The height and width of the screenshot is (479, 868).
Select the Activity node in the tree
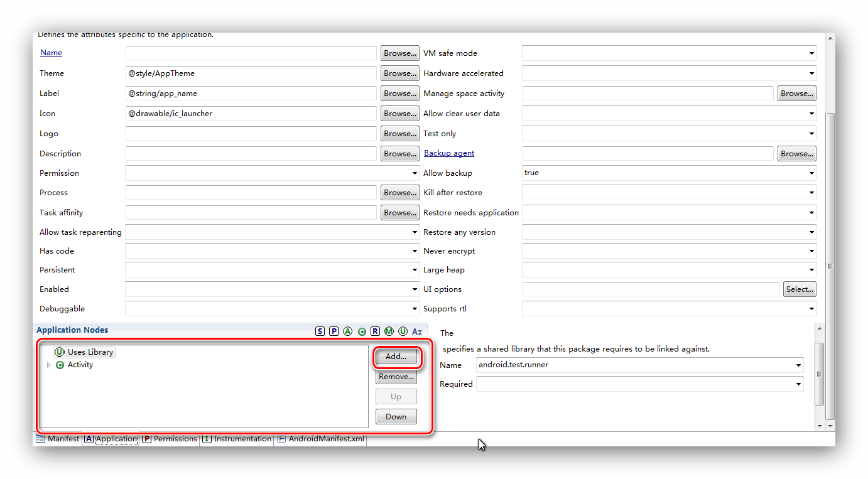click(74, 365)
